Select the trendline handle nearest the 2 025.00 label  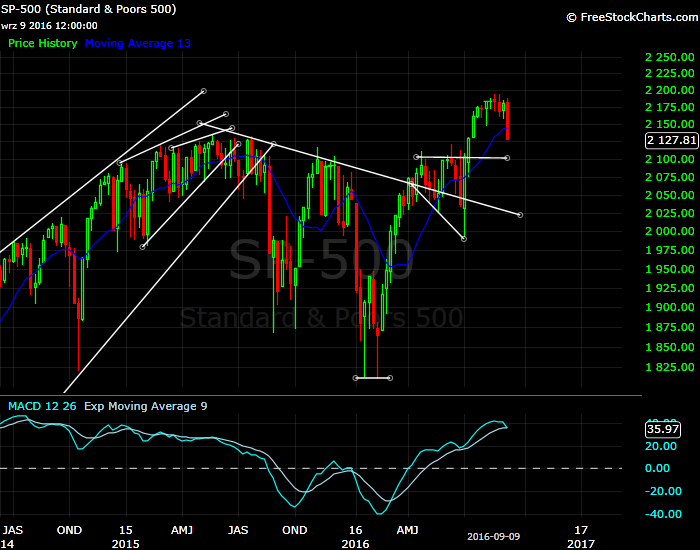point(520,215)
